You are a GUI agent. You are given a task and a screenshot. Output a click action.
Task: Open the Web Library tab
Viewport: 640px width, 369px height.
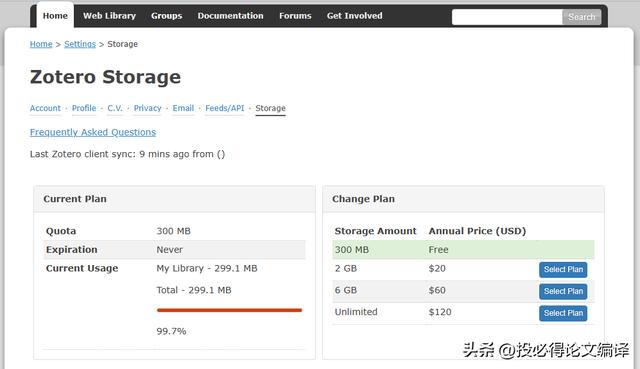[109, 16]
